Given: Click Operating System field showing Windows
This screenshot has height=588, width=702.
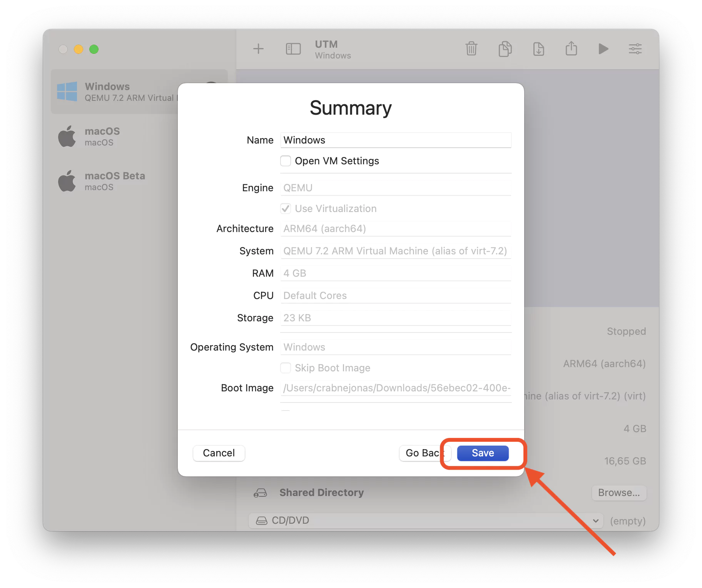Looking at the screenshot, I should click(x=396, y=347).
